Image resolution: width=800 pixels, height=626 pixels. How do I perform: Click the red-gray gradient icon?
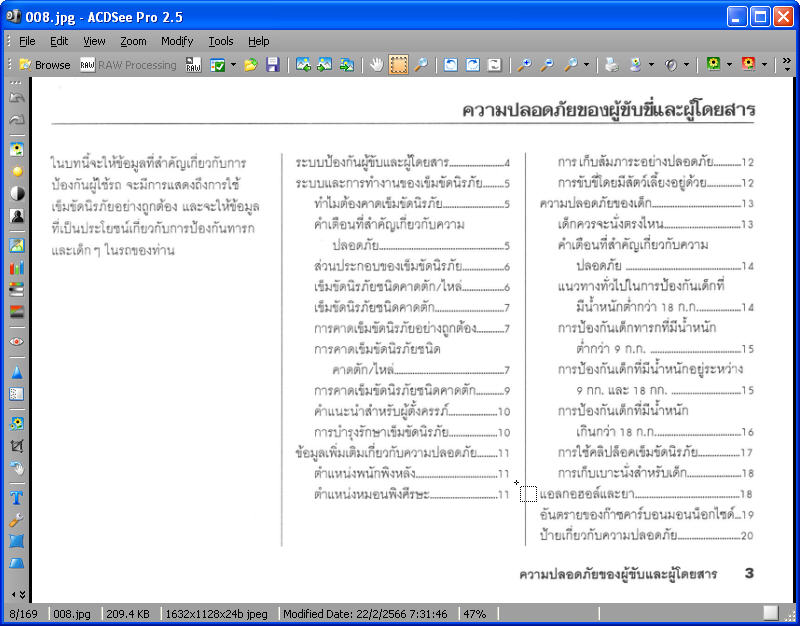click(x=17, y=312)
